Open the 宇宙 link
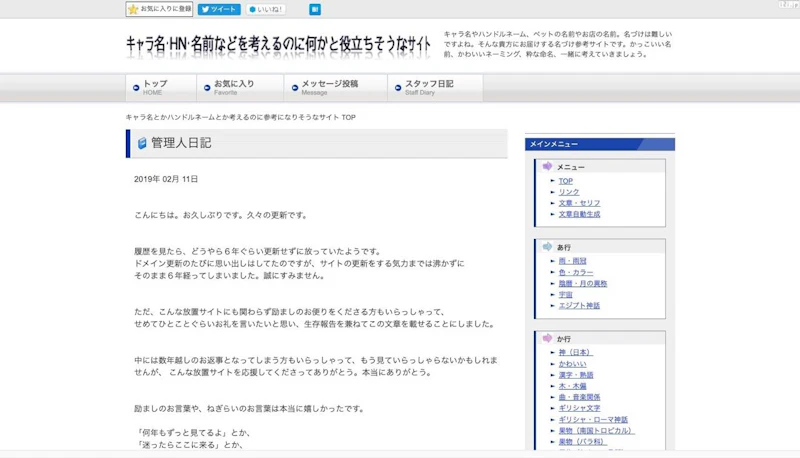This screenshot has width=800, height=458. coord(565,295)
